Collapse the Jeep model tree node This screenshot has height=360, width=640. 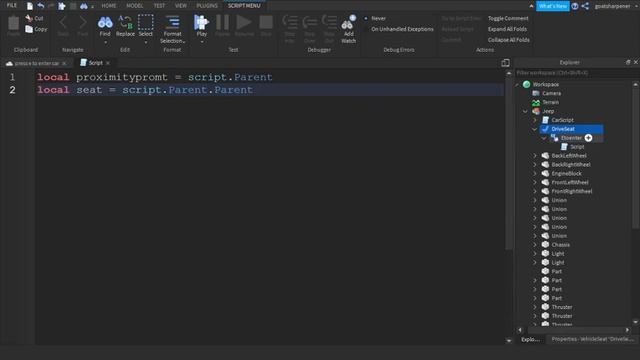pos(525,111)
